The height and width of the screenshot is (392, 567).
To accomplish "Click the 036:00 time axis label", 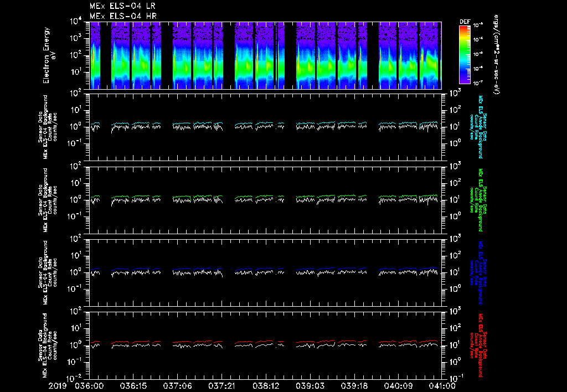I will [89, 386].
